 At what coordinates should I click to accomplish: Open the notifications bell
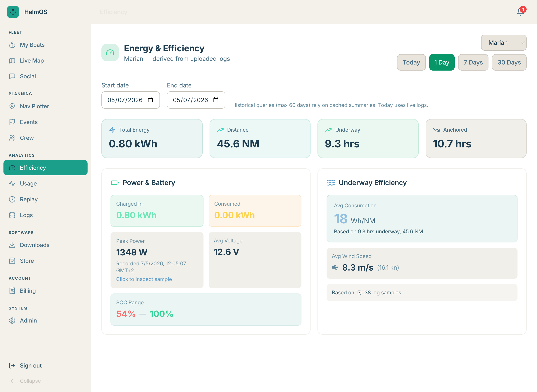520,12
